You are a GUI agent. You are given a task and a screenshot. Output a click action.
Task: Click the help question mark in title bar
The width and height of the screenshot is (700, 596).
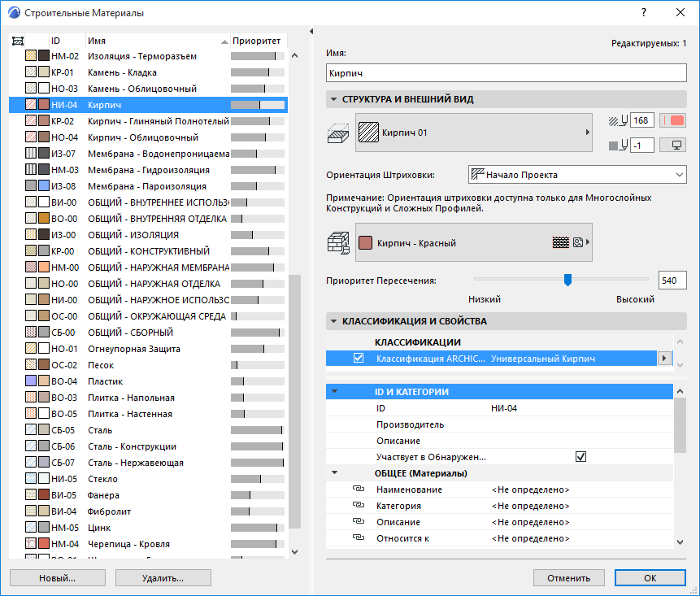[x=643, y=12]
